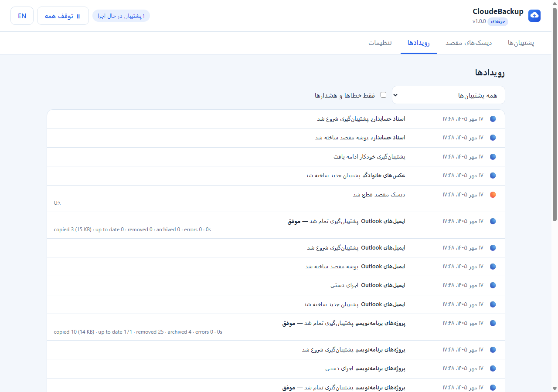The width and height of the screenshot is (558, 392).
Task: Click the 'copied 3 (15 KB)' summary line
Action: point(133,230)
